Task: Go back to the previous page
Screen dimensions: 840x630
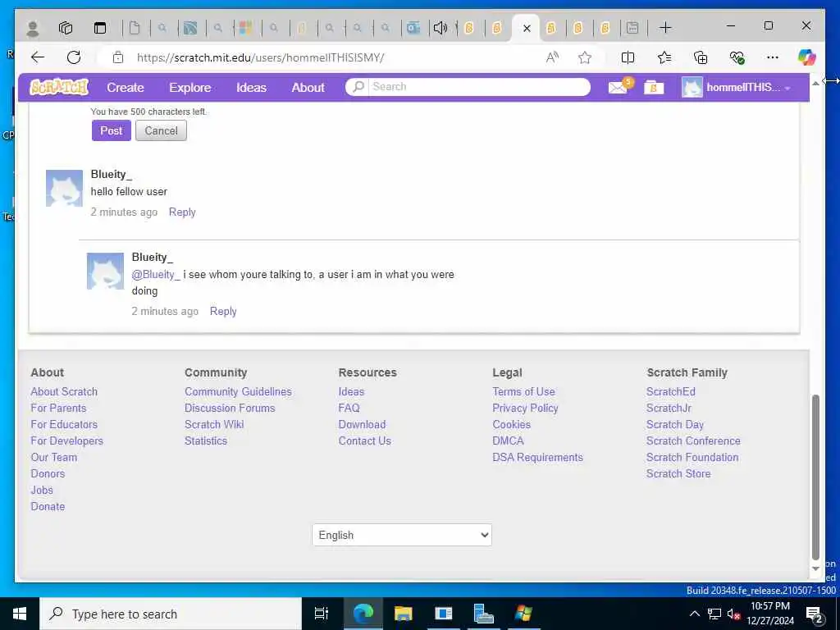Action: (x=38, y=57)
